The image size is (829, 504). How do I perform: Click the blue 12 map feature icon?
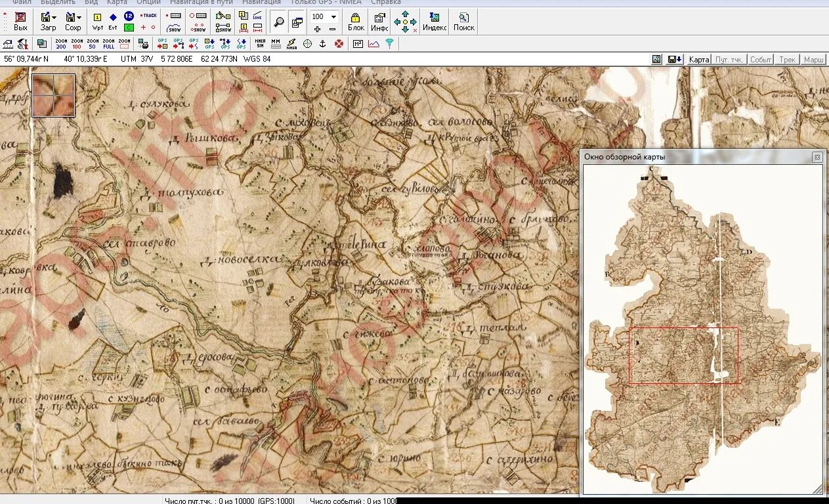coord(129,16)
